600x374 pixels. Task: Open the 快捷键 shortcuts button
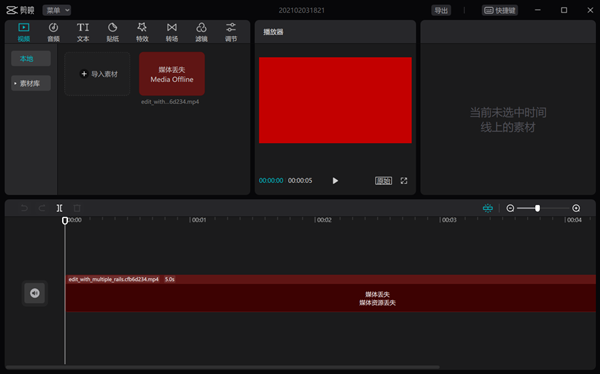pos(500,10)
